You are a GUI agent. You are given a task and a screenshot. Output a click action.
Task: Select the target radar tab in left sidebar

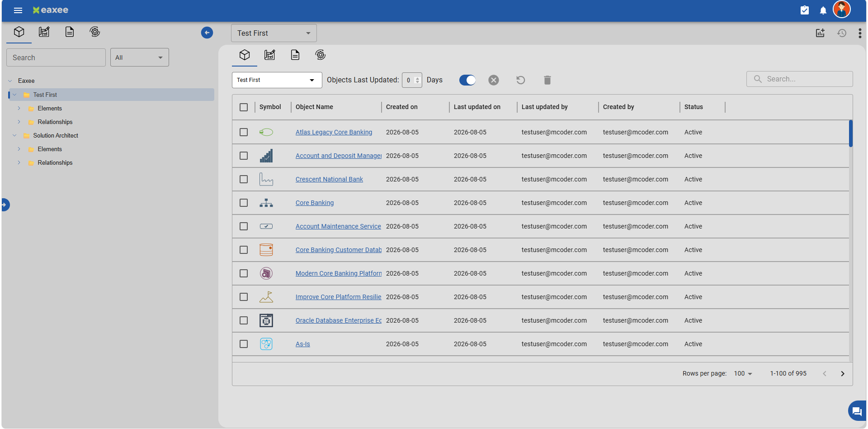pos(95,32)
